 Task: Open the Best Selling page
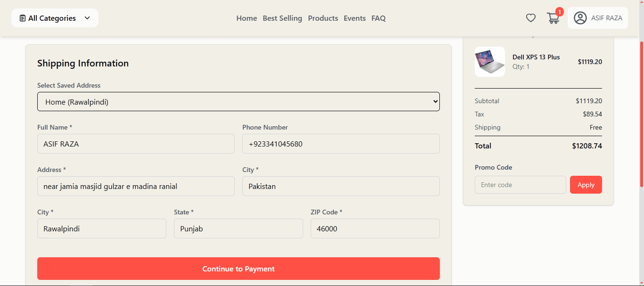tap(282, 18)
